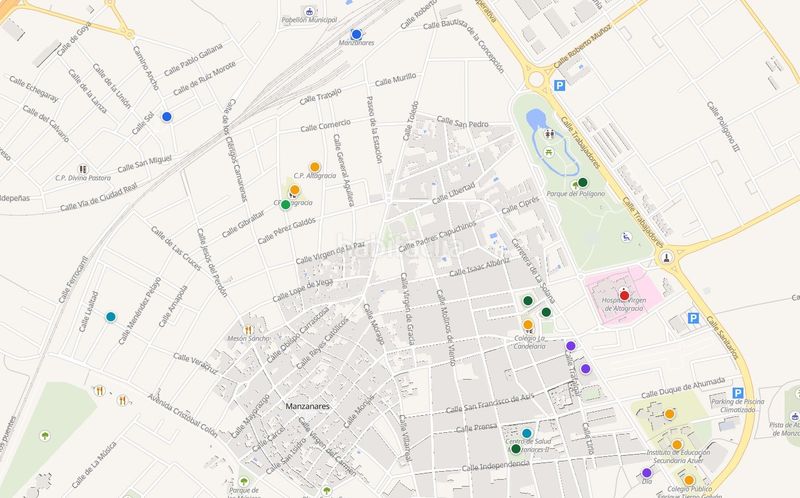Click the accessibility icon in Parque del Polígono
This screenshot has height=498, width=800.
[x=627, y=237]
